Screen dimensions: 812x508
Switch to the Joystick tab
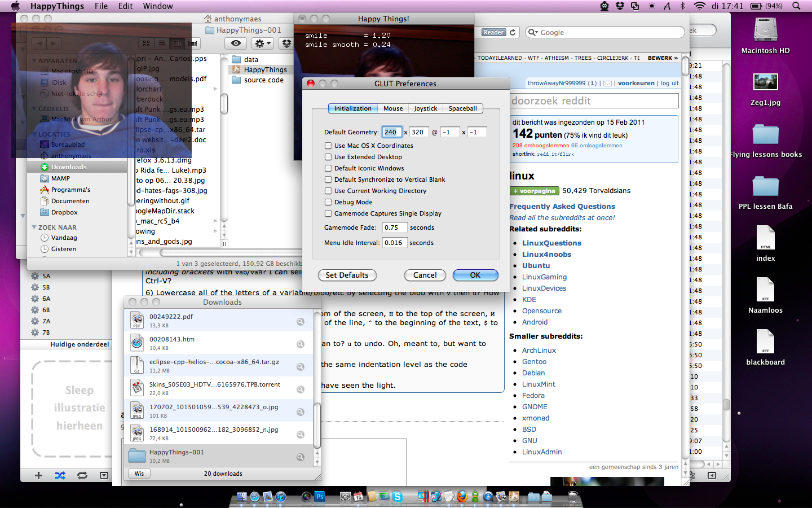(425, 108)
